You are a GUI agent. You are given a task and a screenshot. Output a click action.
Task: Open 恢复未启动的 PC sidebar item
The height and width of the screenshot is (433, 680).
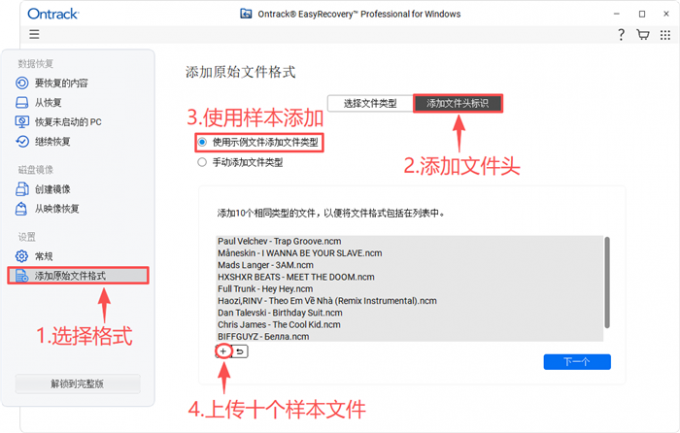tap(68, 122)
